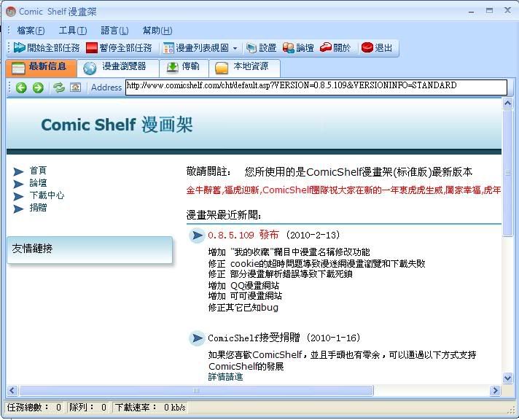Screen dimensions: 519x420
Task: Pause all tasks (暫停全部任務)
Action: tap(119, 48)
